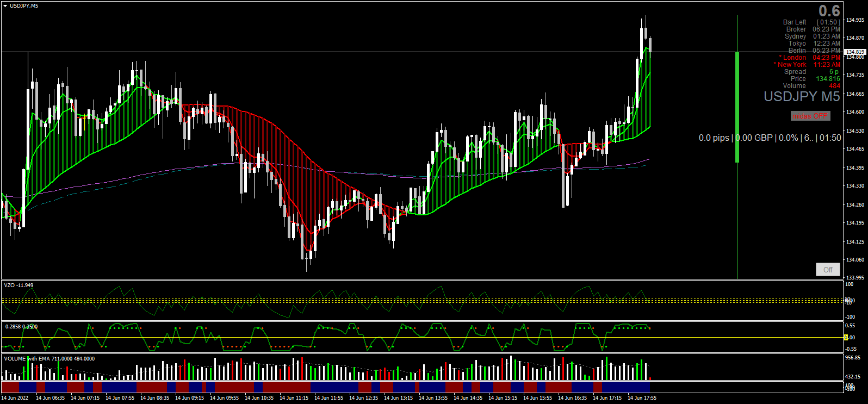
Task: Select the Sydney session label
Action: point(796,36)
